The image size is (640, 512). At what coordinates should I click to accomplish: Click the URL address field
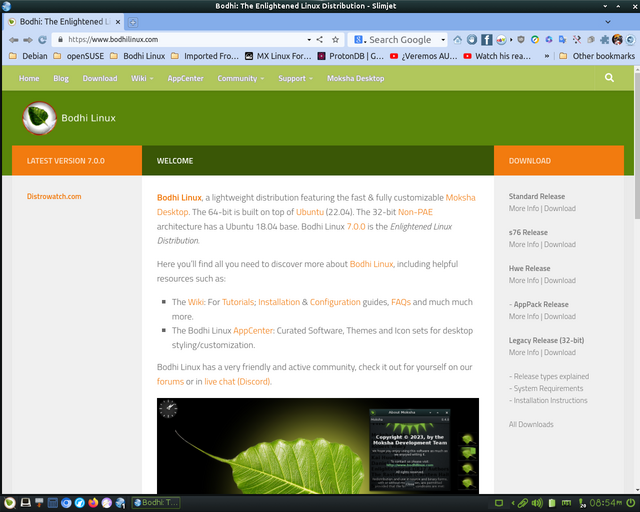tap(182, 40)
